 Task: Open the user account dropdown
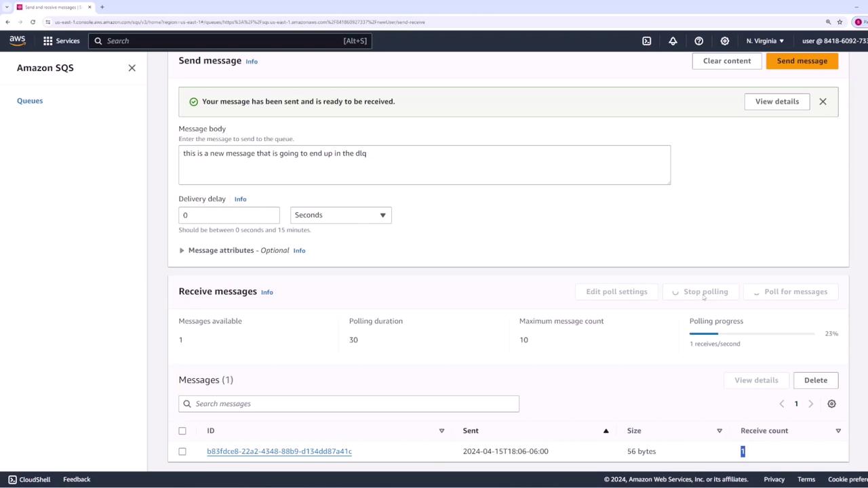tap(835, 41)
